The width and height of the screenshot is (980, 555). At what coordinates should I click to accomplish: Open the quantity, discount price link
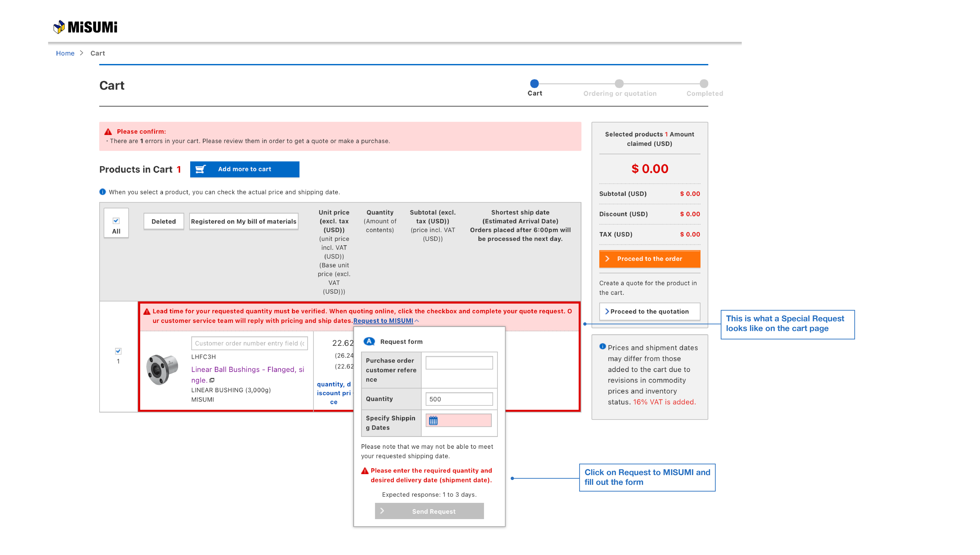coord(334,393)
